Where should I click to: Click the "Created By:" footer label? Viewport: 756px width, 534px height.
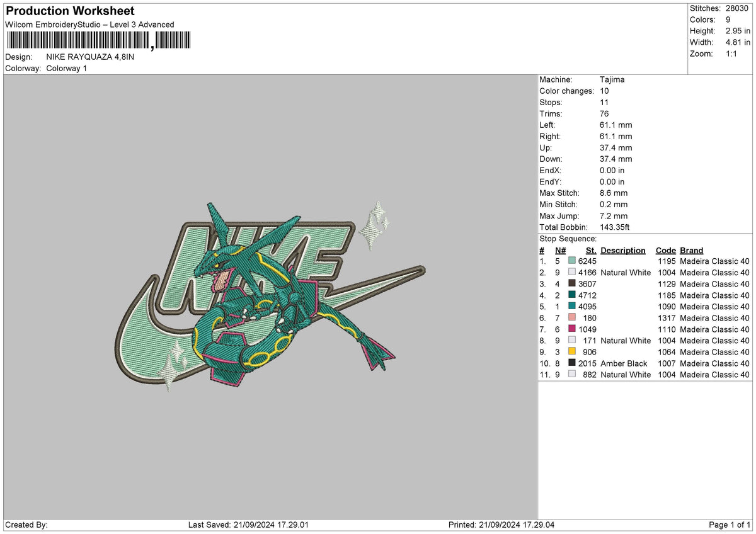tap(26, 525)
